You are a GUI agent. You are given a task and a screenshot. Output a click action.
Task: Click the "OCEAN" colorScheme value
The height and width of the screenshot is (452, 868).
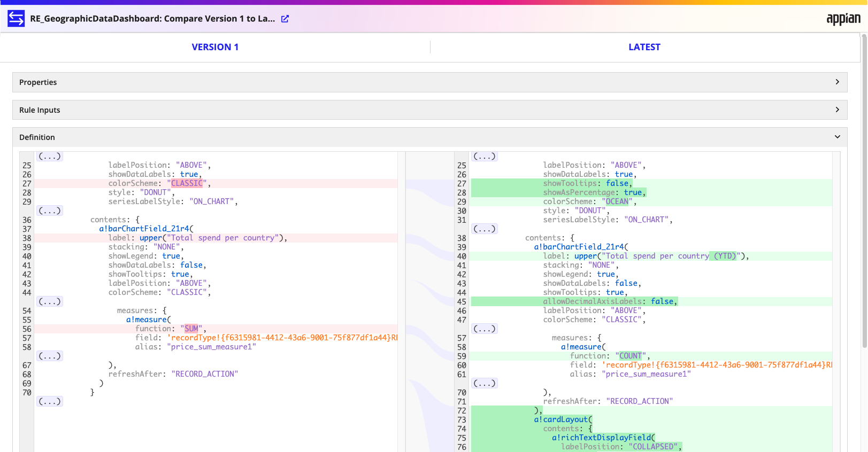[617, 201]
